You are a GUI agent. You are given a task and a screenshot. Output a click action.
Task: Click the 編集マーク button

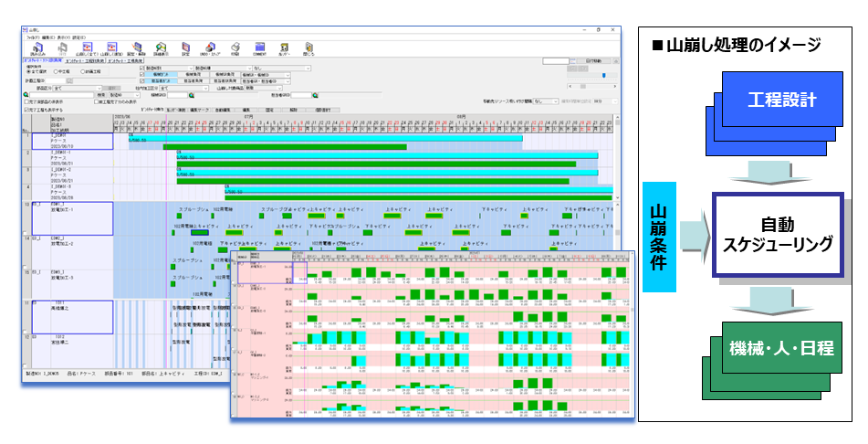click(x=199, y=110)
